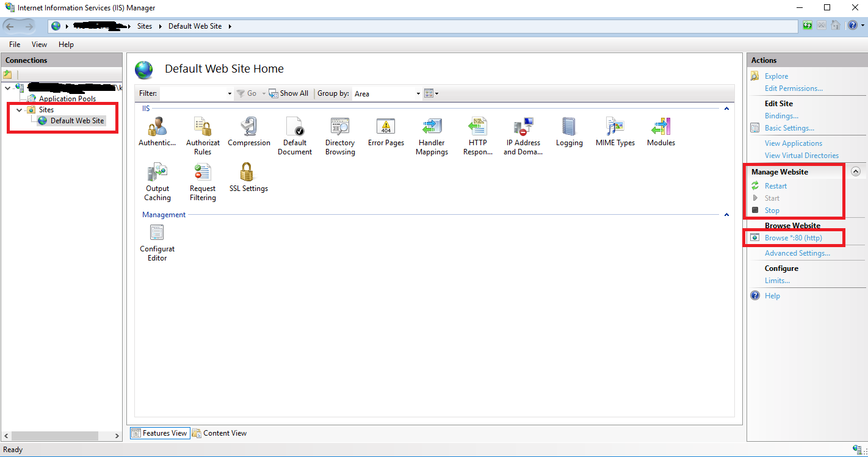Viewport: 868px width, 457px height.
Task: Switch to Features View tab
Action: (159, 433)
